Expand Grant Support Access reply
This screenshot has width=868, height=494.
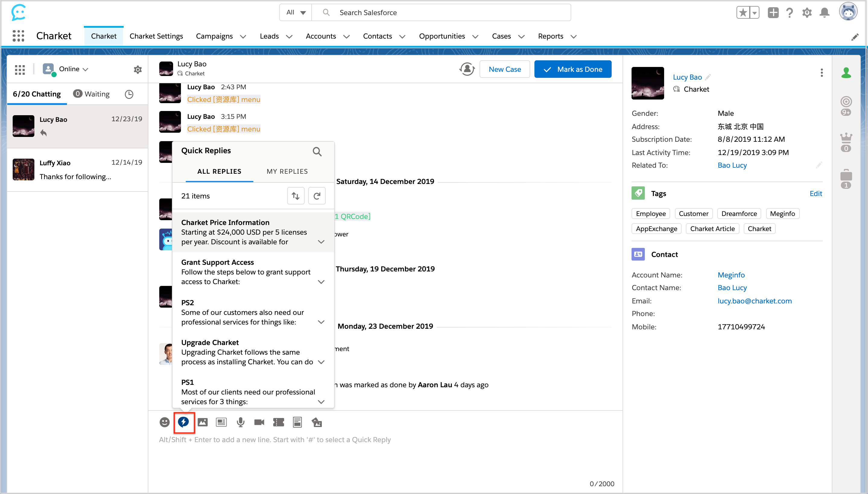click(321, 282)
